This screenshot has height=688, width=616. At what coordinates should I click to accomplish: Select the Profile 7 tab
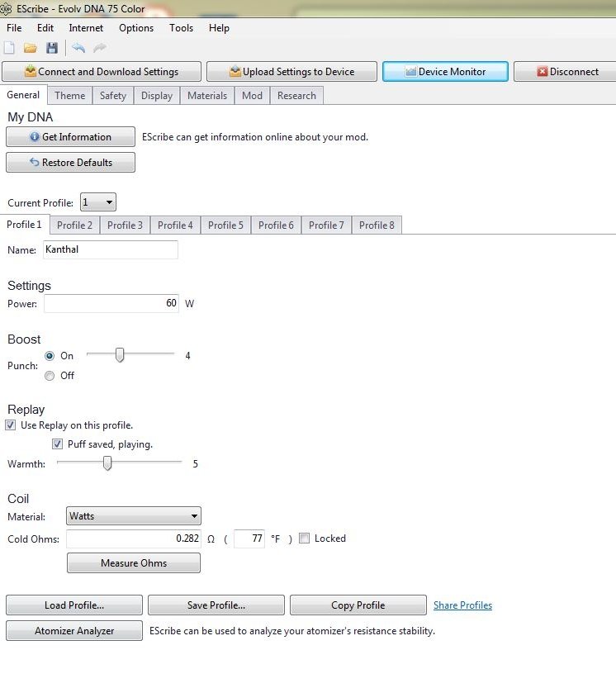[326, 225]
